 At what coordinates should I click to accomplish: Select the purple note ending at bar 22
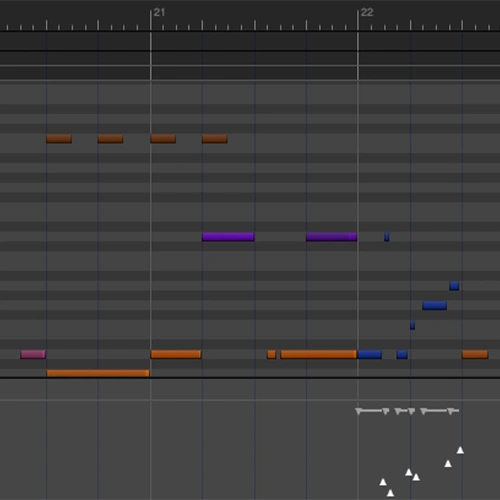pyautogui.click(x=332, y=237)
